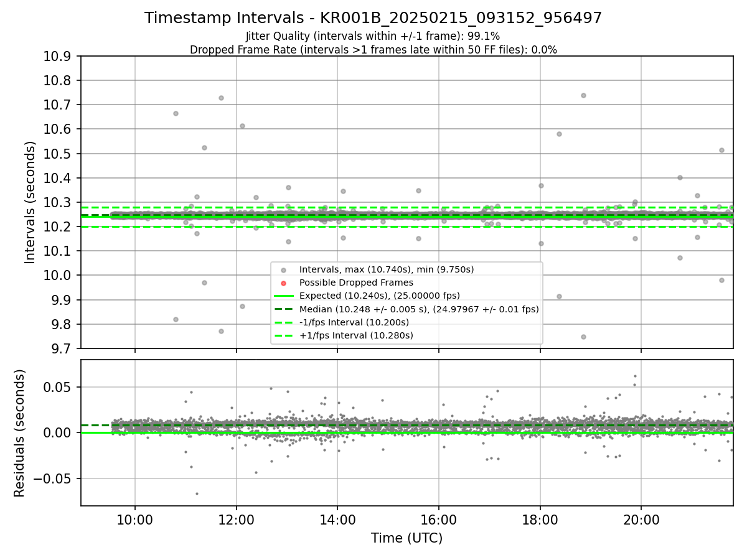The height and width of the screenshot is (560, 747).
Task: Click the "Residuals (seconds)" y-axis label
Action: (20, 433)
